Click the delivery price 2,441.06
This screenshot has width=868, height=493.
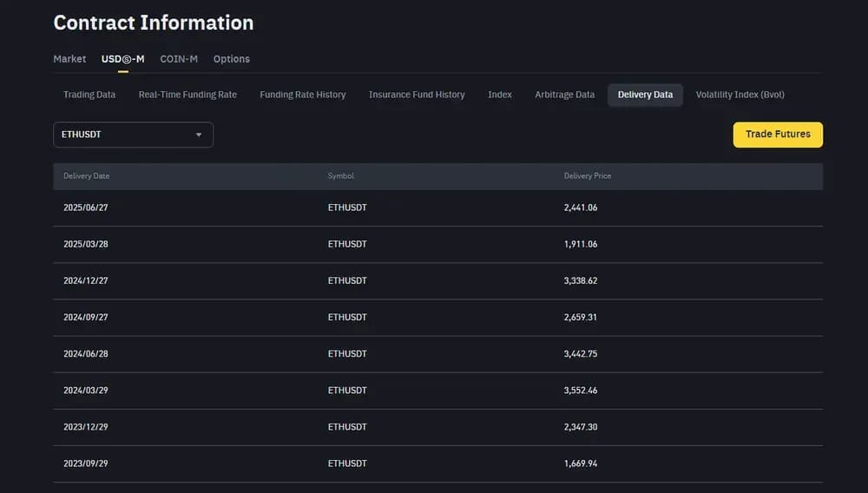(581, 207)
